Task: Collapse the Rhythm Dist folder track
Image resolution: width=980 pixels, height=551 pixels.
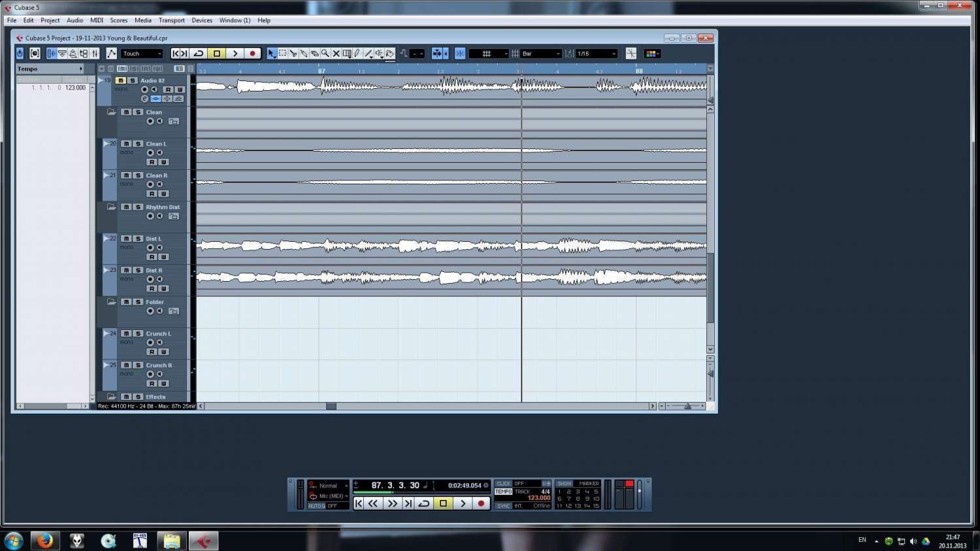Action: tap(111, 207)
